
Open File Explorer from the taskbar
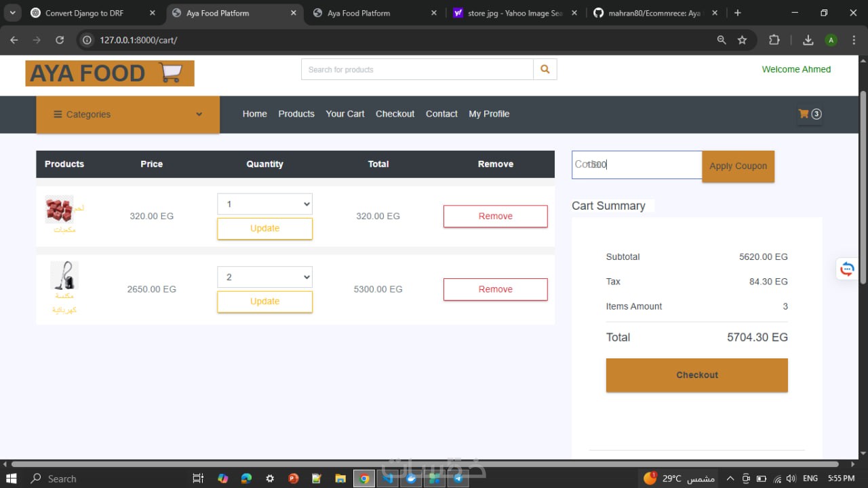(340, 478)
